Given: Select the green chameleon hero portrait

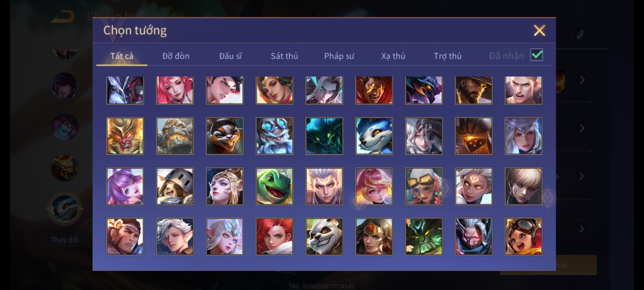Looking at the screenshot, I should 274,186.
